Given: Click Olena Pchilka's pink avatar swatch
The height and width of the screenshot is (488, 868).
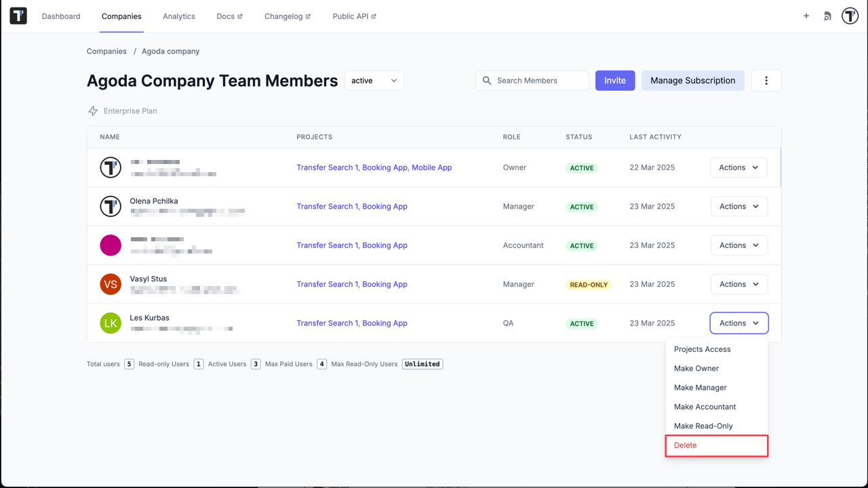Looking at the screenshot, I should click(111, 245).
